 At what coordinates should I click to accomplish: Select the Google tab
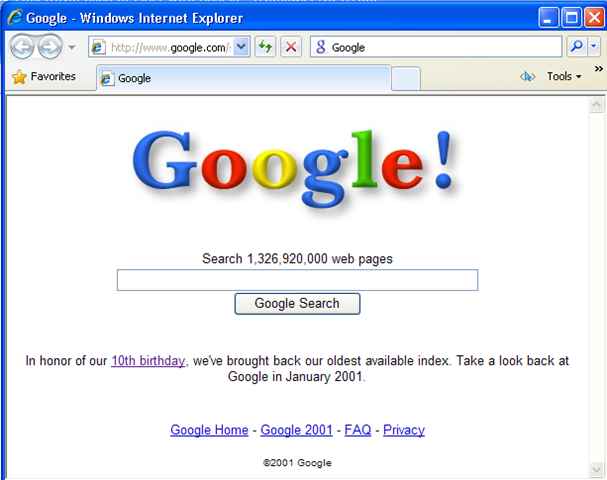pos(243,78)
